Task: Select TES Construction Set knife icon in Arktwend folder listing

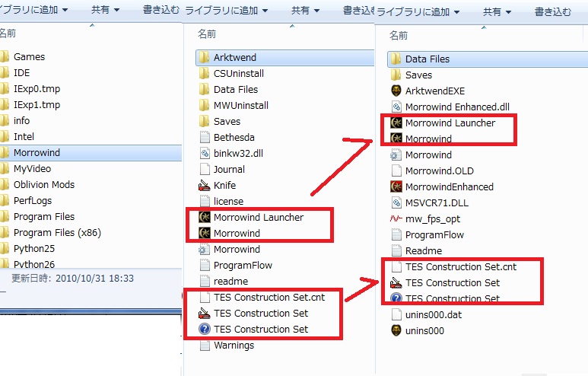Action: click(396, 283)
